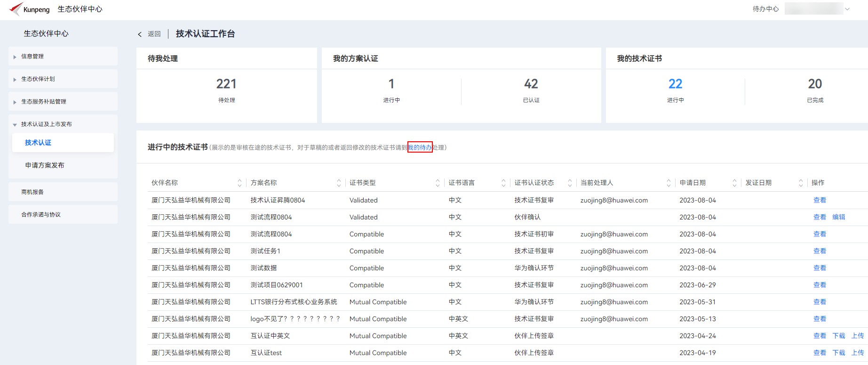Image resolution: width=868 pixels, height=365 pixels.
Task: Select 技术认证 in sidebar
Action: point(63,143)
